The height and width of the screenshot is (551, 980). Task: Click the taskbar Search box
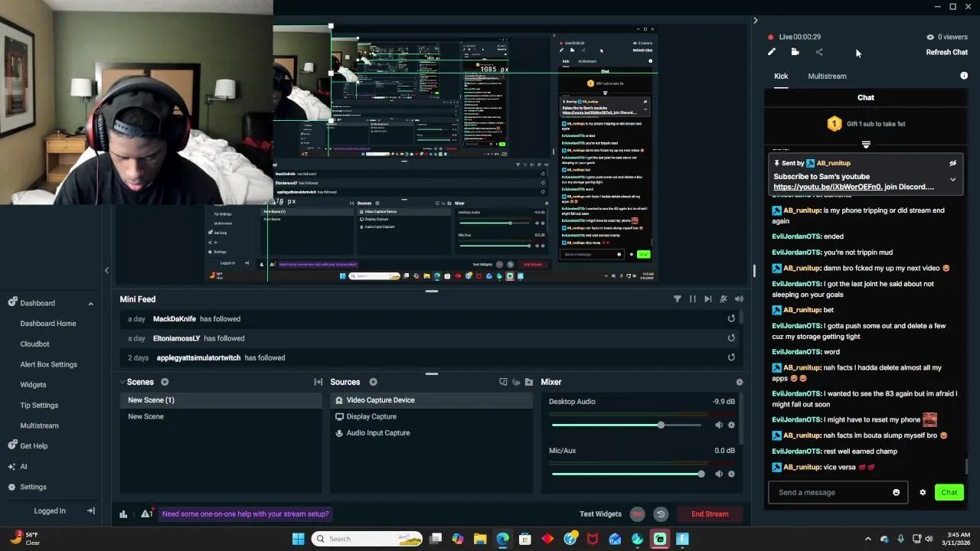pos(368,539)
